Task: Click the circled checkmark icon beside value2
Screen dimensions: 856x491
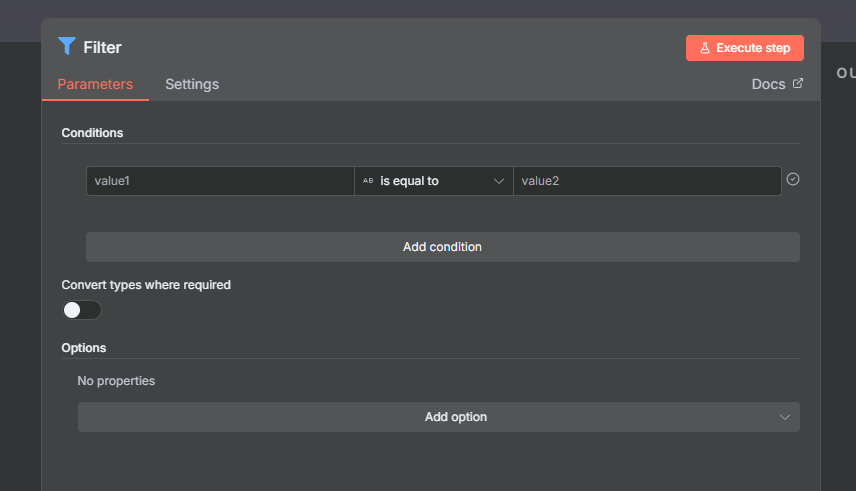Action: tap(793, 179)
